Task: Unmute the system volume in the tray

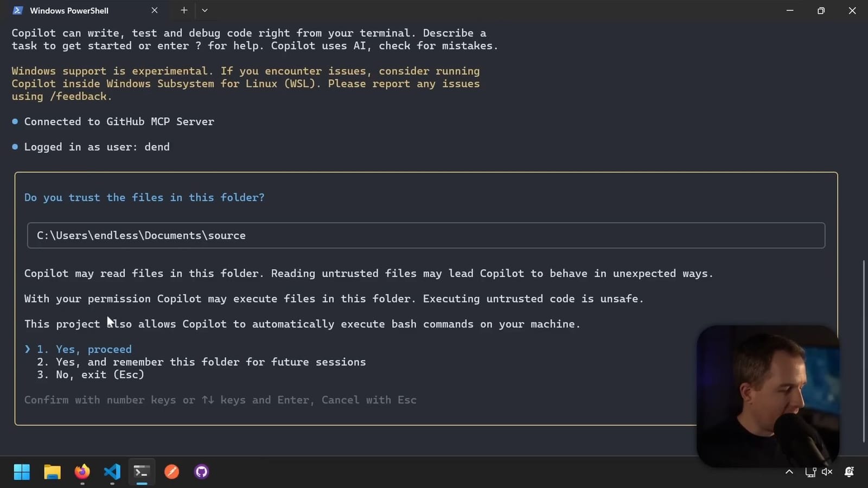Action: [826, 472]
